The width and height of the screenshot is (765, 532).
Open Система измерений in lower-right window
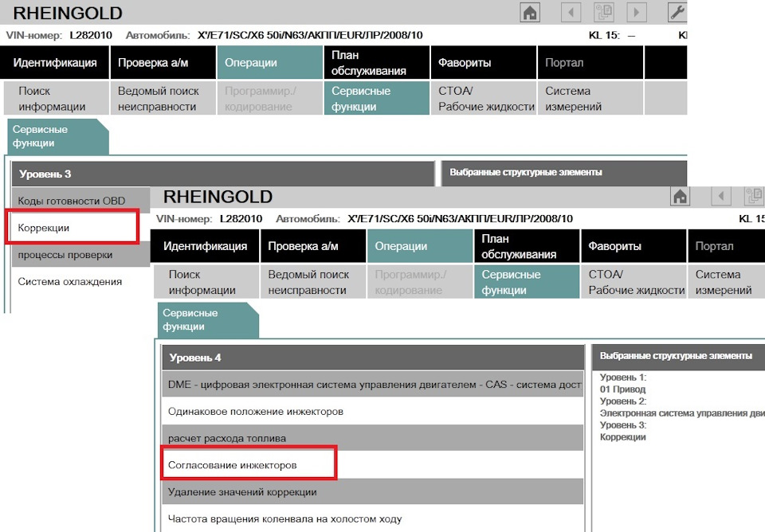727,282
